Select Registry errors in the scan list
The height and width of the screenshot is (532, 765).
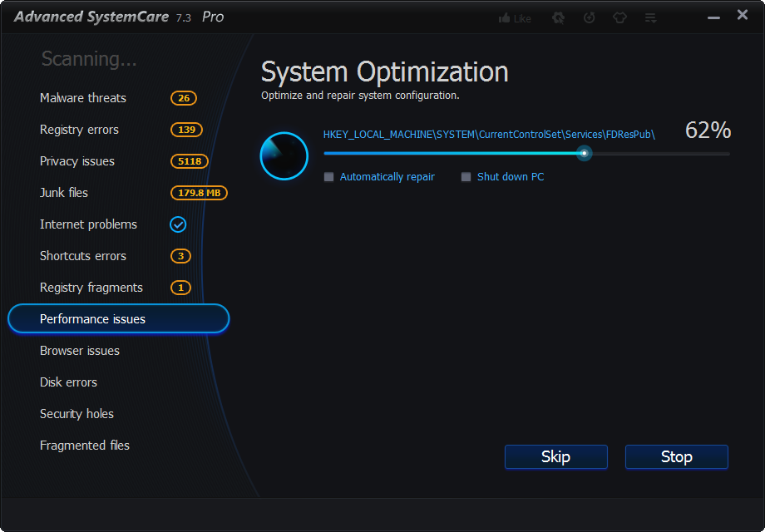(79, 130)
